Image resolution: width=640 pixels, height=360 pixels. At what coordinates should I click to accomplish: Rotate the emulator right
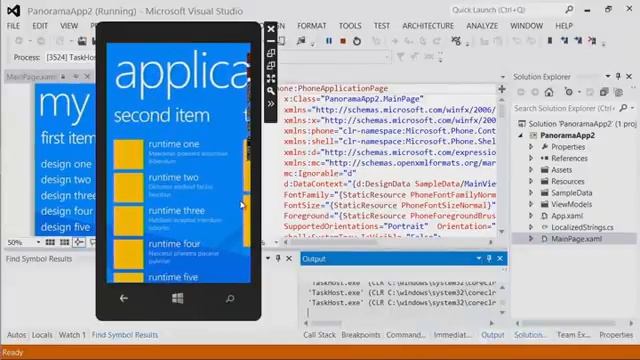coord(271,66)
